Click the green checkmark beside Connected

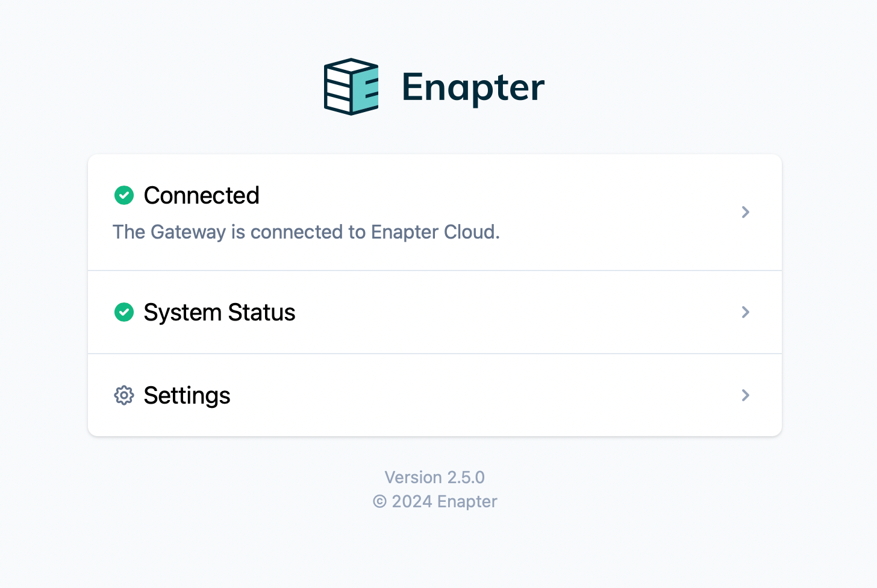tap(123, 195)
